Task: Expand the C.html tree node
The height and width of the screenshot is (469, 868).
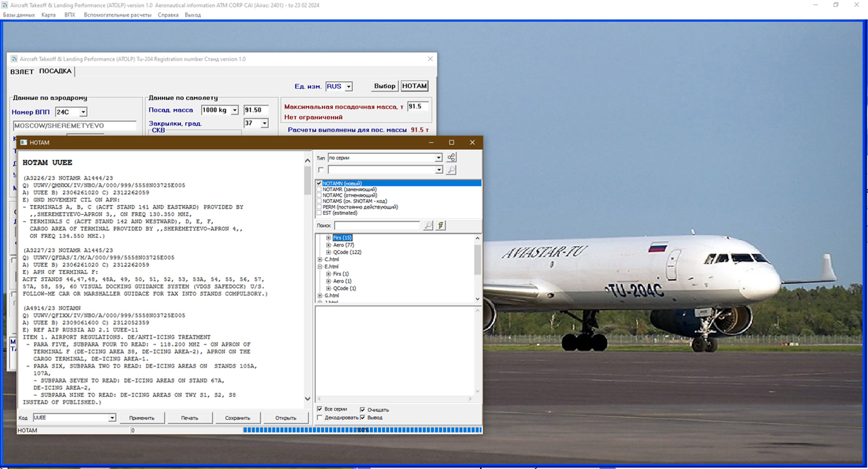Action: click(x=320, y=260)
